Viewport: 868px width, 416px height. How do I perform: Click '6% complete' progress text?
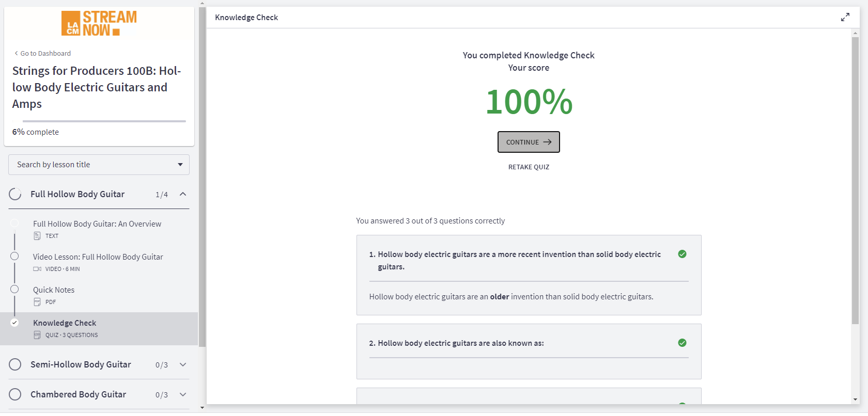click(x=36, y=132)
